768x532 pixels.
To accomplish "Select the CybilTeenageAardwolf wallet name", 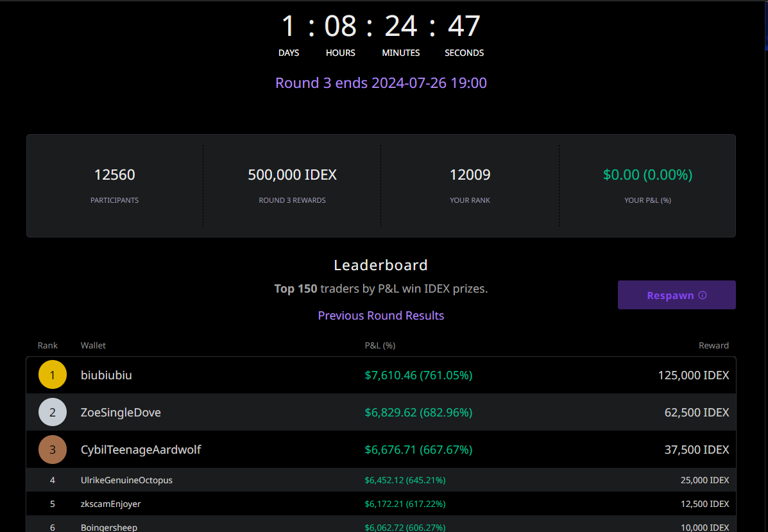I will click(141, 450).
